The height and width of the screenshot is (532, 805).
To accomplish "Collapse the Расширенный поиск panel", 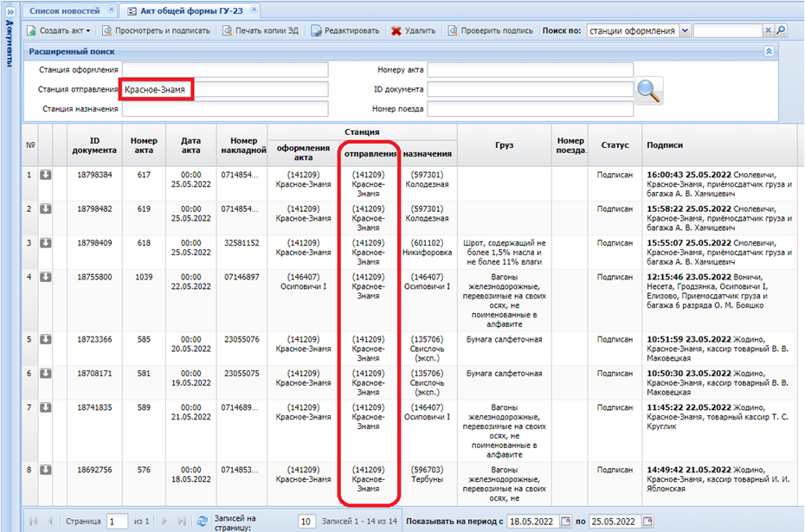I will [x=769, y=51].
